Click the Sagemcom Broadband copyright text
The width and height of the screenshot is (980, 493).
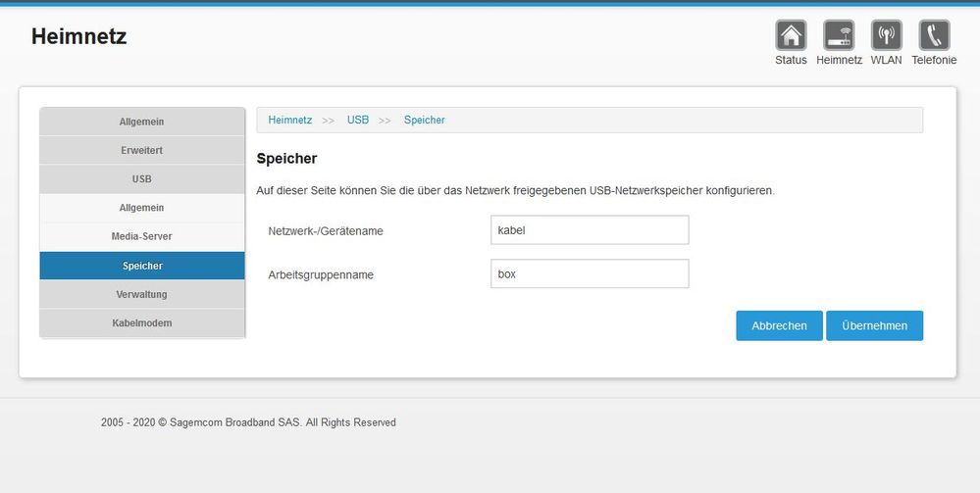point(248,422)
